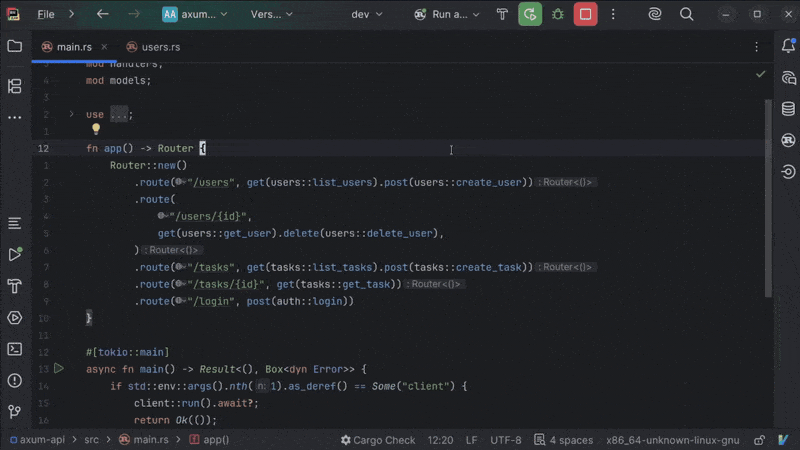This screenshot has width=800, height=450.
Task: Click the quick-fix light bulb in editor
Action: tap(96, 129)
